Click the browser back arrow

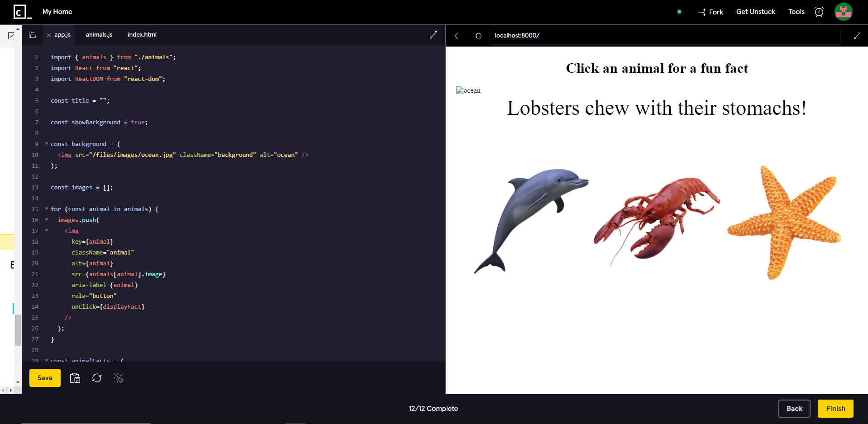(456, 35)
